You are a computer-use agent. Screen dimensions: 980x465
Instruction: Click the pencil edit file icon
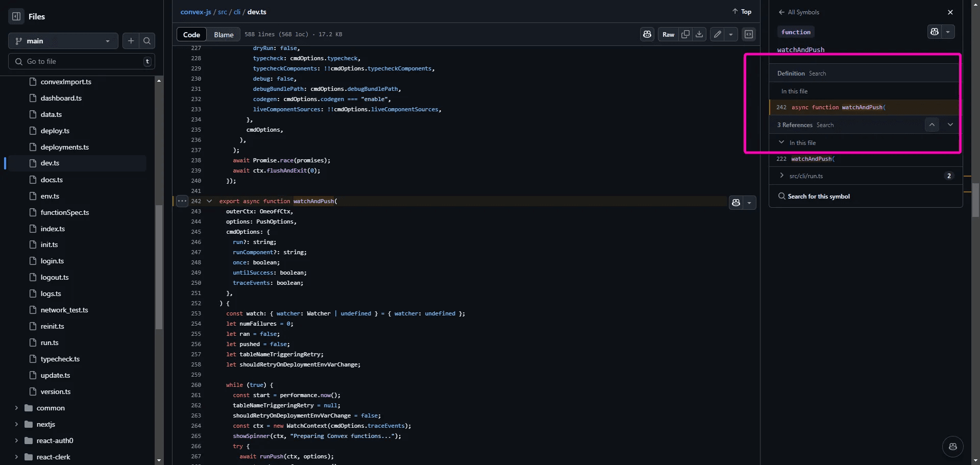coord(718,34)
